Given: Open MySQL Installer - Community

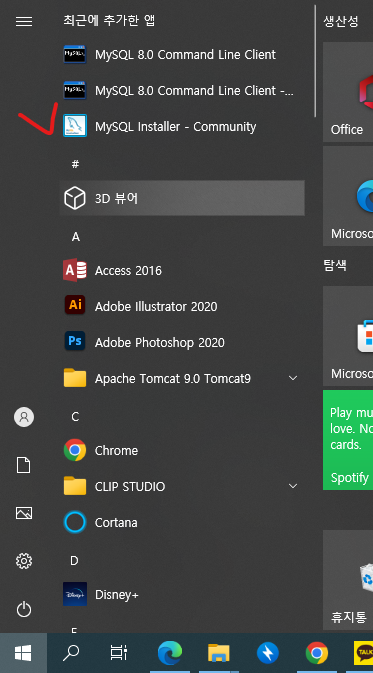Looking at the screenshot, I should coord(182,127).
